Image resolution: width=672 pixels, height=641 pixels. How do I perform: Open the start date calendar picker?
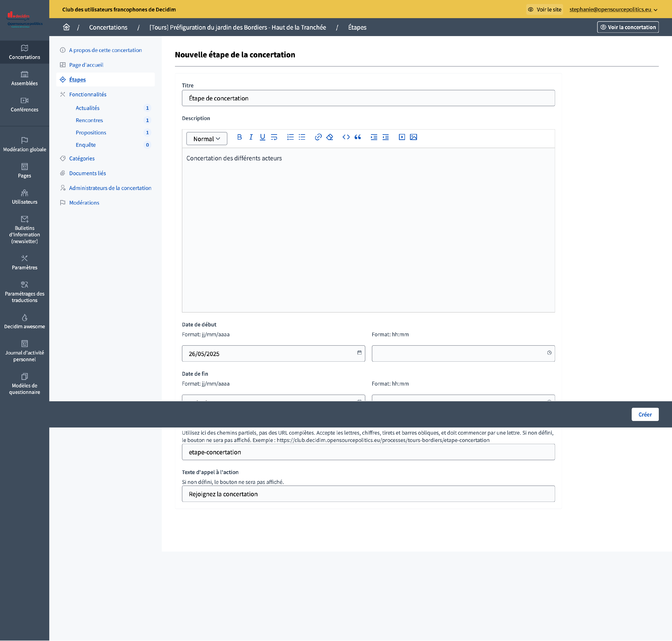[x=359, y=353]
